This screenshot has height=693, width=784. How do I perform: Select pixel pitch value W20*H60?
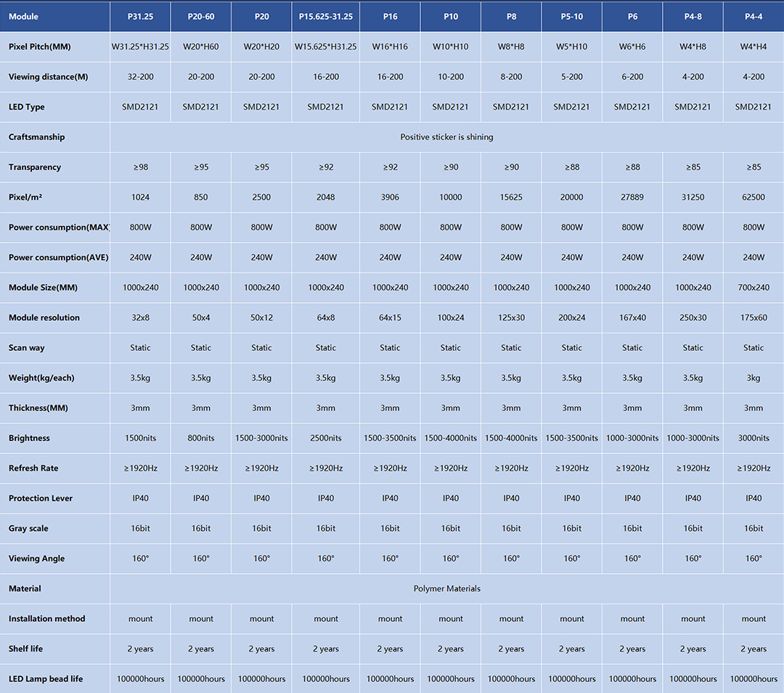[x=201, y=46]
